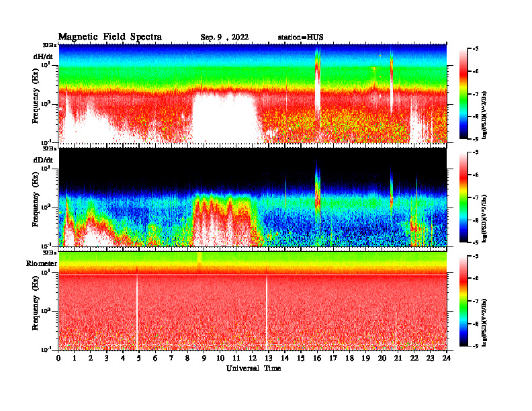
Task: Select the date text "Sep. 9 , 2022"
Action: 224,38
